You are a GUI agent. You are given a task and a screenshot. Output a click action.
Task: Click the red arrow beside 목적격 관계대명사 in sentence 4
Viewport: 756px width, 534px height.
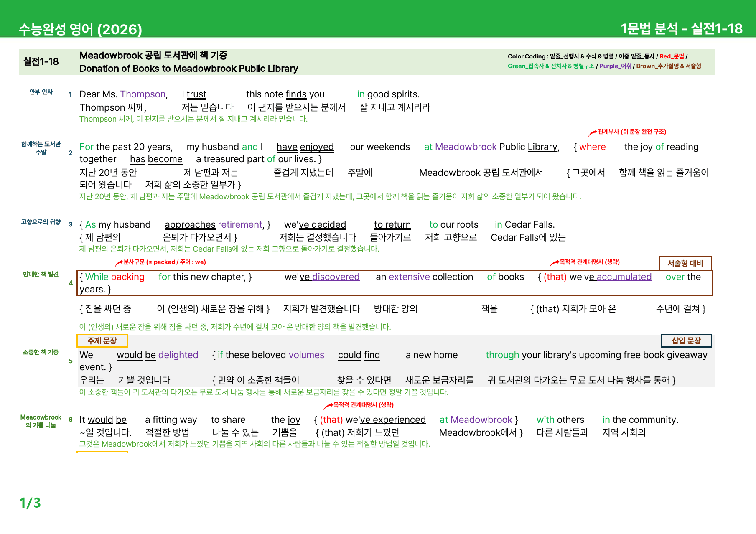tap(554, 263)
